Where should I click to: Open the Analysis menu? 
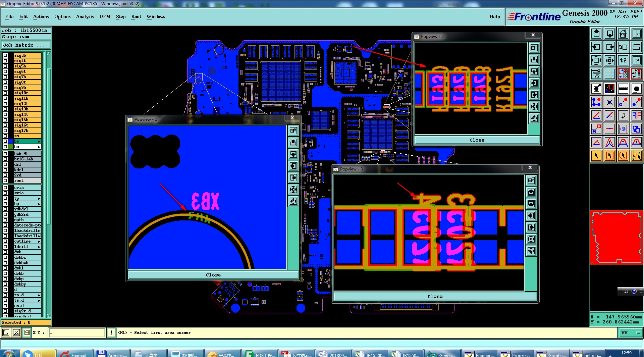coord(85,16)
